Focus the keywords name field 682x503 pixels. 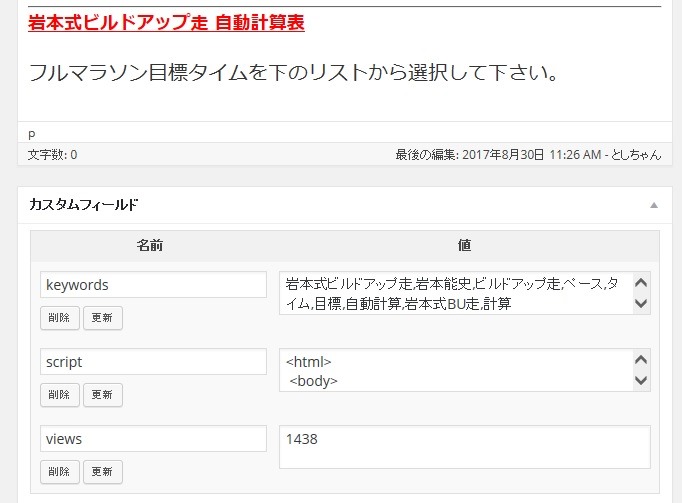click(153, 285)
